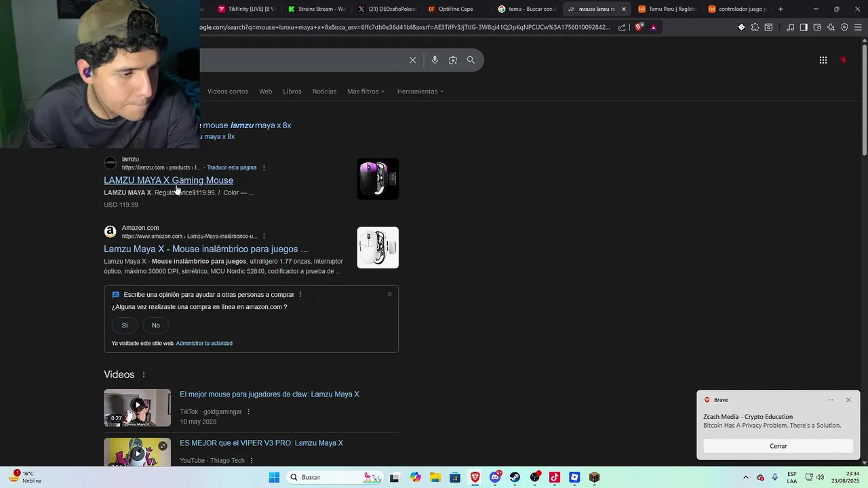Screen dimensions: 868x488
Task: Open 'Administrar tu actividad' link
Action: tap(204, 344)
